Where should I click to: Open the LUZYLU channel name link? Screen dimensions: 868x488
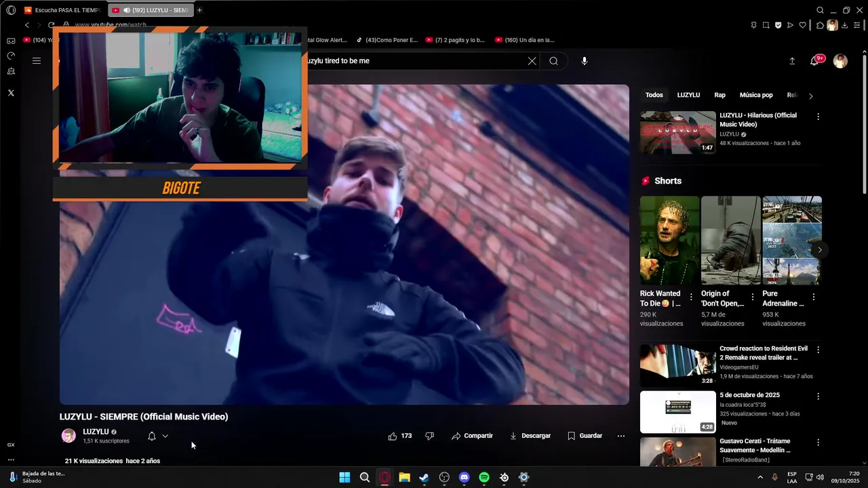point(96,432)
